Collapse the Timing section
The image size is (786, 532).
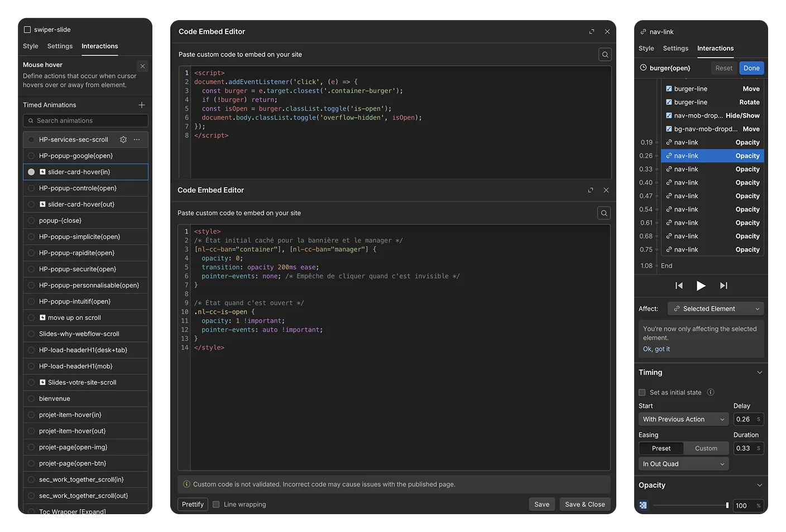tap(759, 372)
